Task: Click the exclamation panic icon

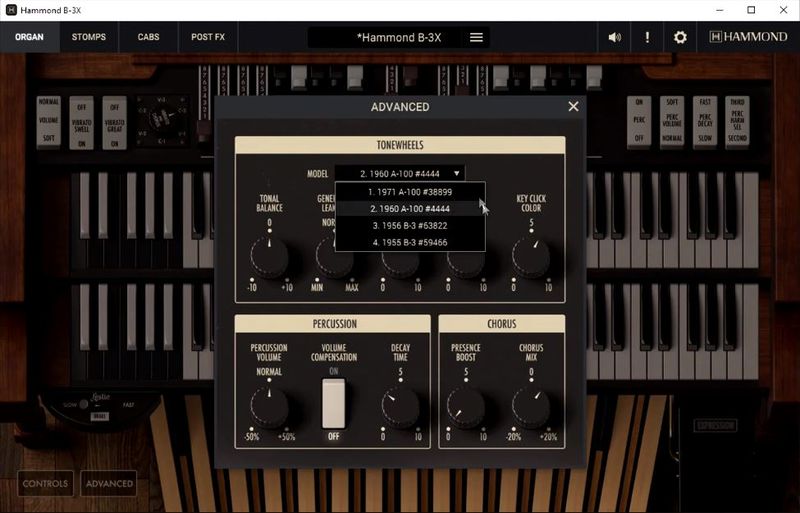Action: (647, 37)
